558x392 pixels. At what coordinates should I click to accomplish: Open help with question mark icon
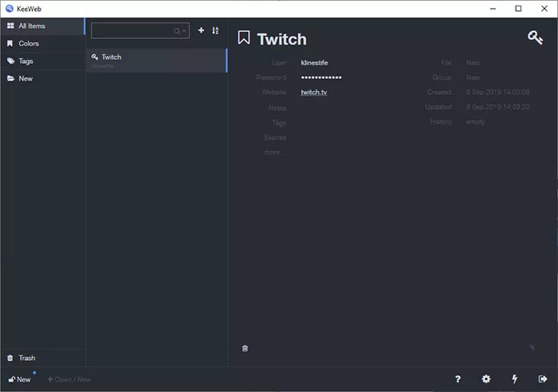click(x=458, y=379)
